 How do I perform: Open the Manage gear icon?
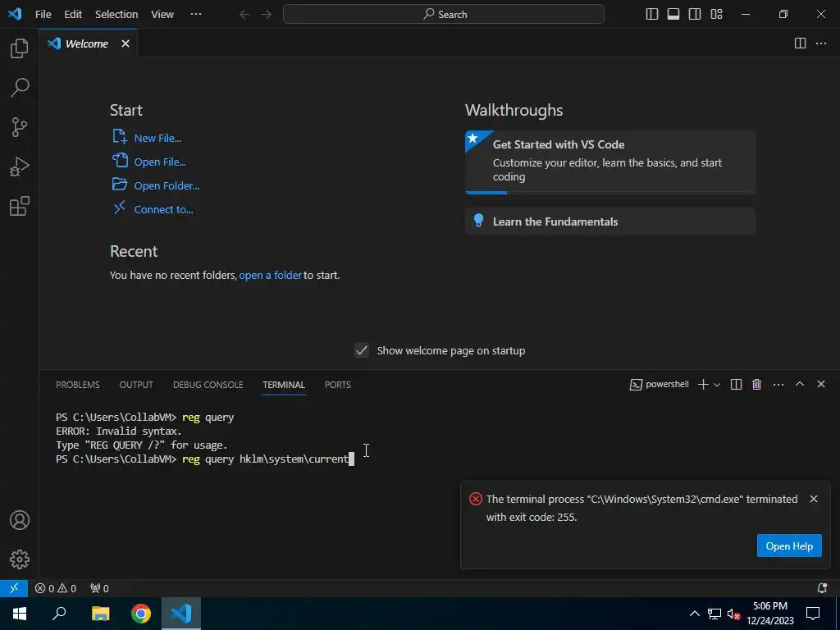20,559
